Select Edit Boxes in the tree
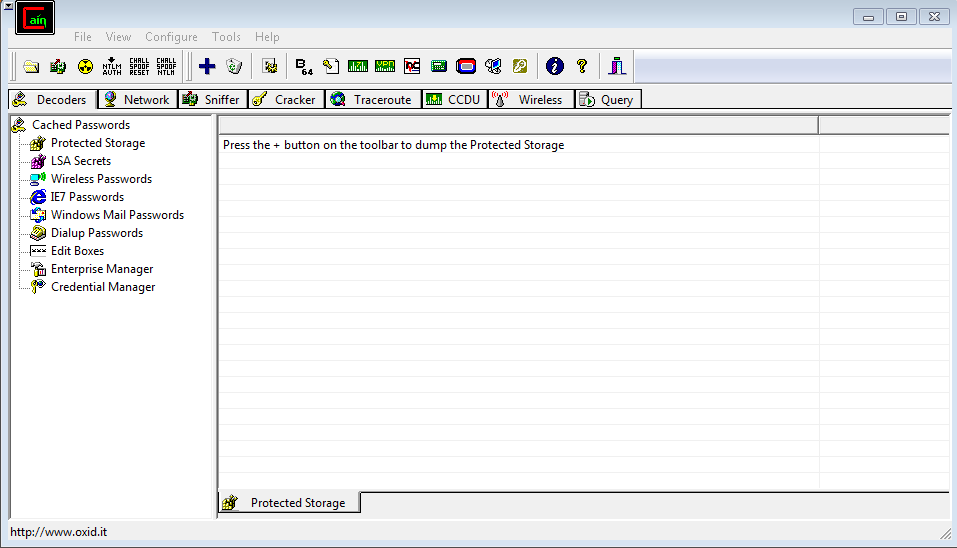This screenshot has height=548, width=957. coord(78,251)
